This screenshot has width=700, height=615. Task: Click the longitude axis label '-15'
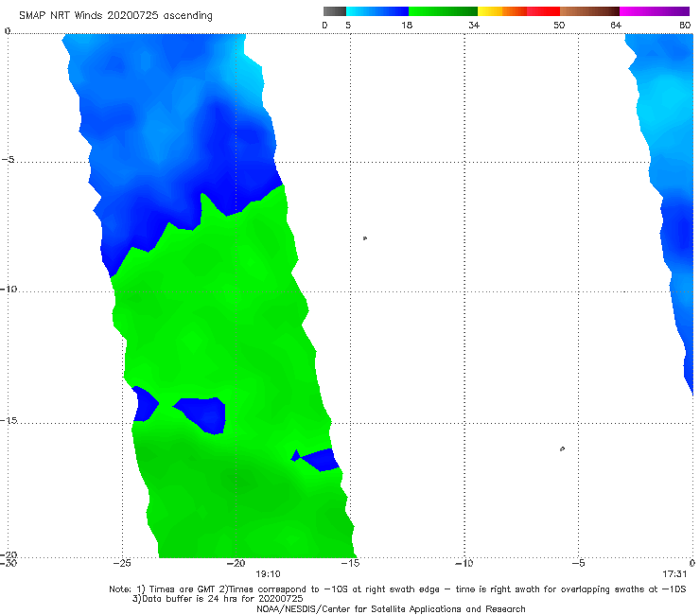350,563
